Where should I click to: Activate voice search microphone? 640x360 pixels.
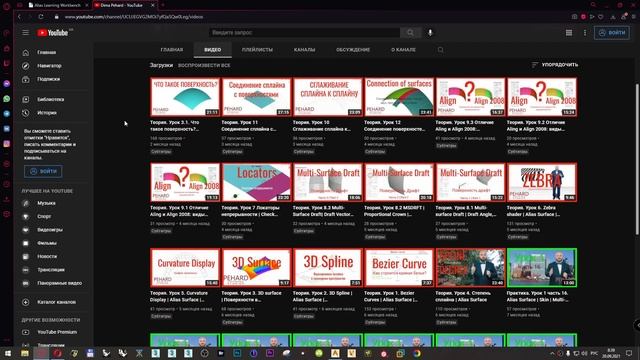click(x=430, y=33)
